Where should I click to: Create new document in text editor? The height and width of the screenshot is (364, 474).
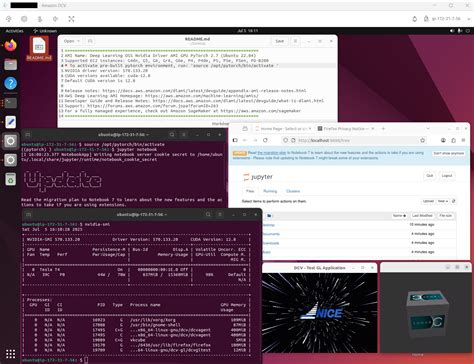90,41
